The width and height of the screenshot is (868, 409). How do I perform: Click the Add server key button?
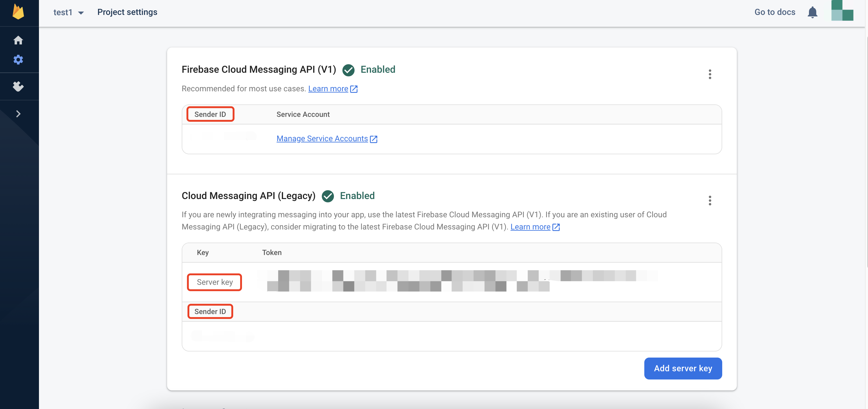[683, 368]
